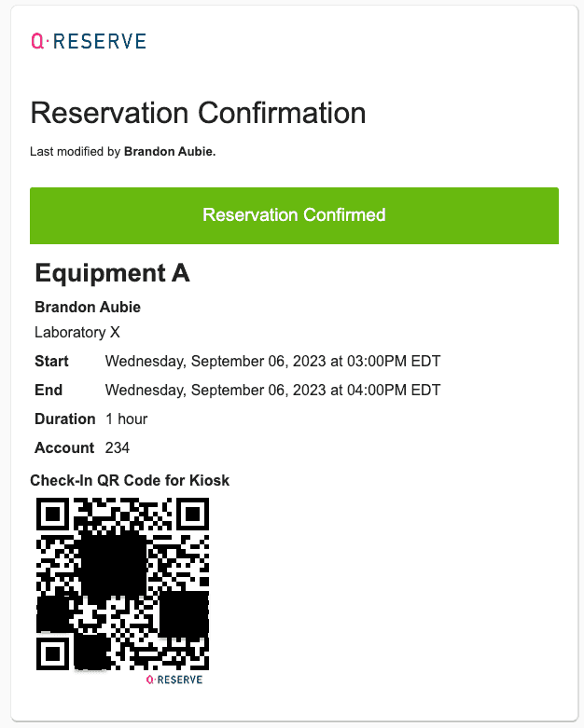Click the bold Brandon Aubie name under Equipment A
The height and width of the screenshot is (728, 584).
pyautogui.click(x=88, y=307)
